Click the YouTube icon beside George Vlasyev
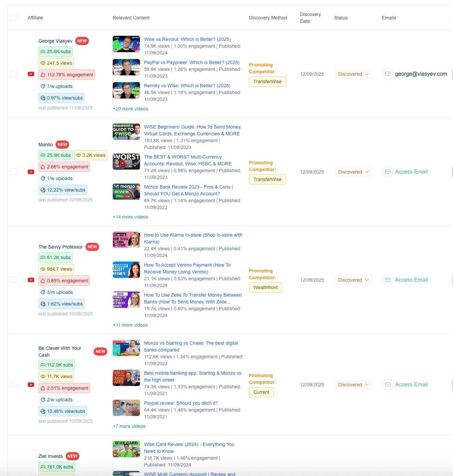 point(31,74)
